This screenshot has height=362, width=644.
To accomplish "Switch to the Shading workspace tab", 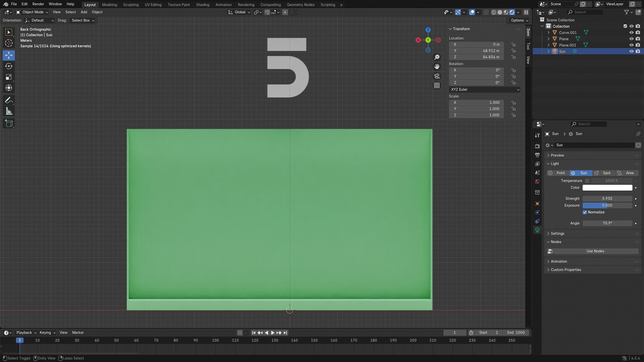I will [203, 5].
